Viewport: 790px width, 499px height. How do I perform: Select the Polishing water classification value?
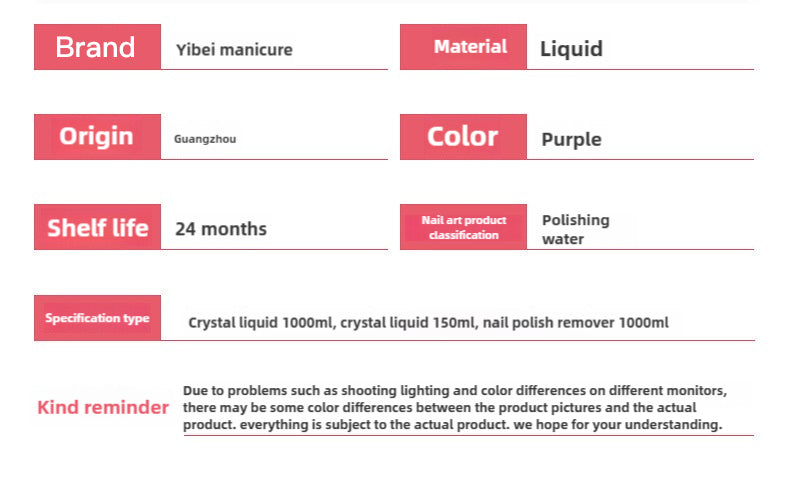[575, 229]
